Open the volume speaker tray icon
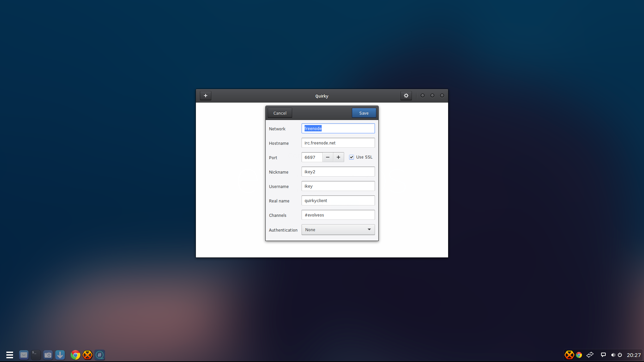The height and width of the screenshot is (362, 644). click(x=613, y=355)
